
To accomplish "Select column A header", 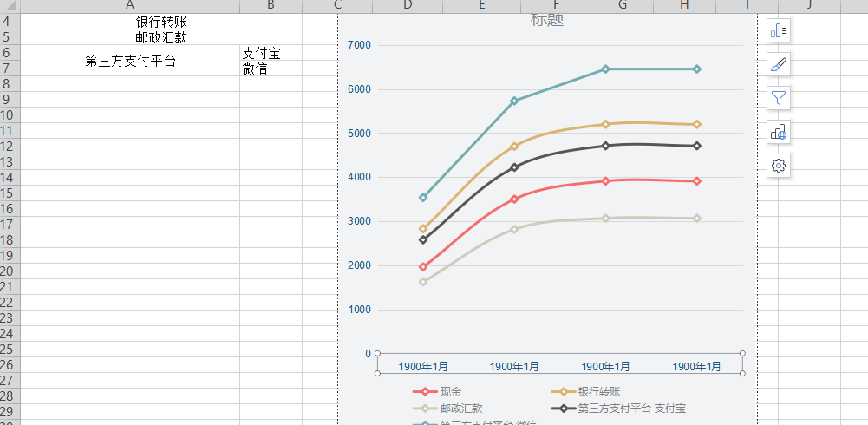I will [x=130, y=6].
